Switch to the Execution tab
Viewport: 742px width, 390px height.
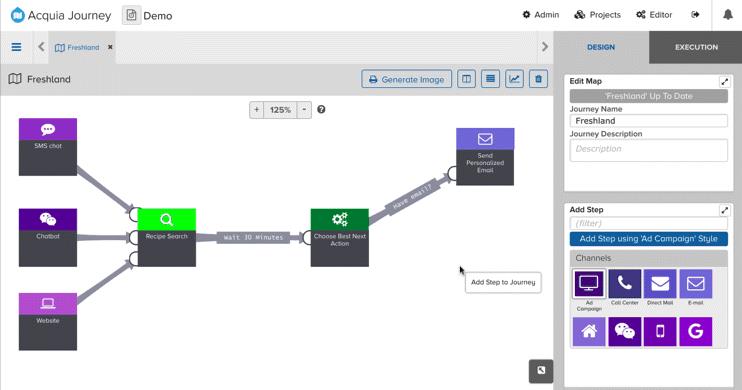point(696,47)
